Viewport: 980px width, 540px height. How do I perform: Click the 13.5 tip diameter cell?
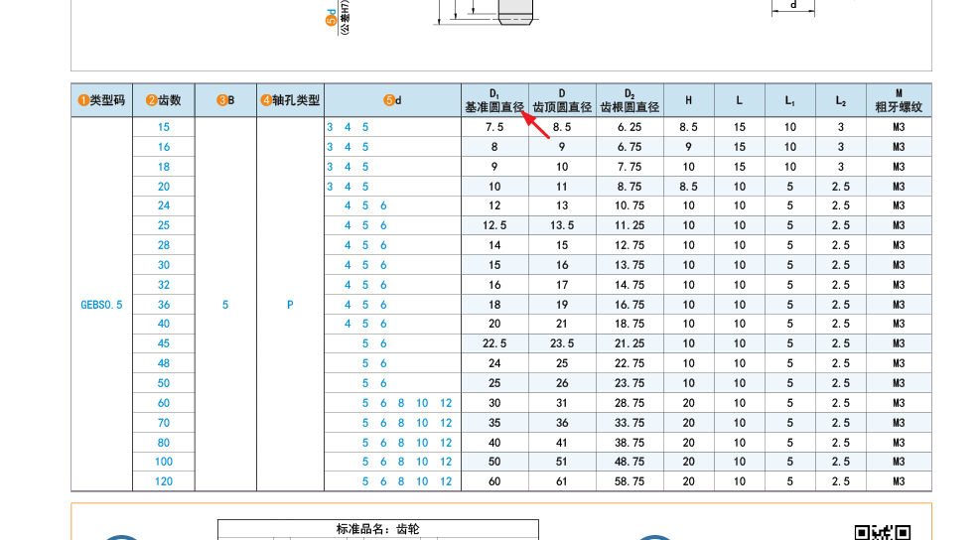click(x=562, y=225)
